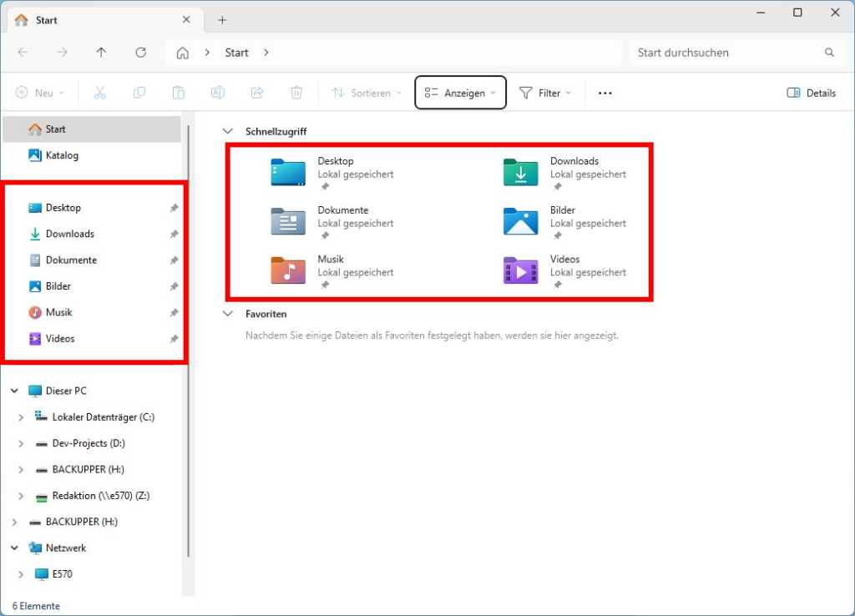The image size is (855, 616).
Task: Unpin Musik from the sidebar
Action: (x=174, y=312)
